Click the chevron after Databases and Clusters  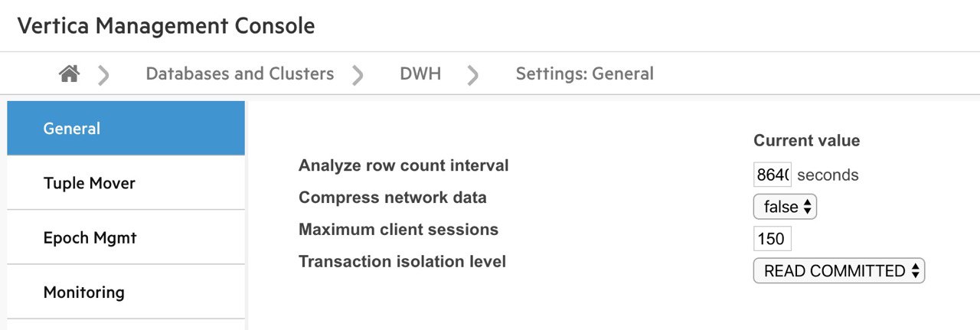(x=358, y=74)
